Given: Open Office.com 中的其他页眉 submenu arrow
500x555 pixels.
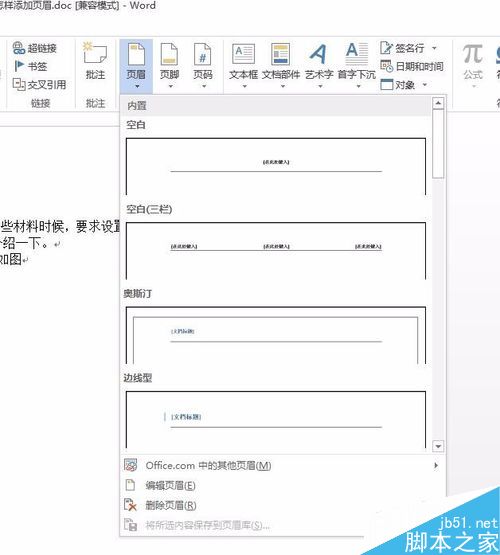Looking at the screenshot, I should [436, 465].
